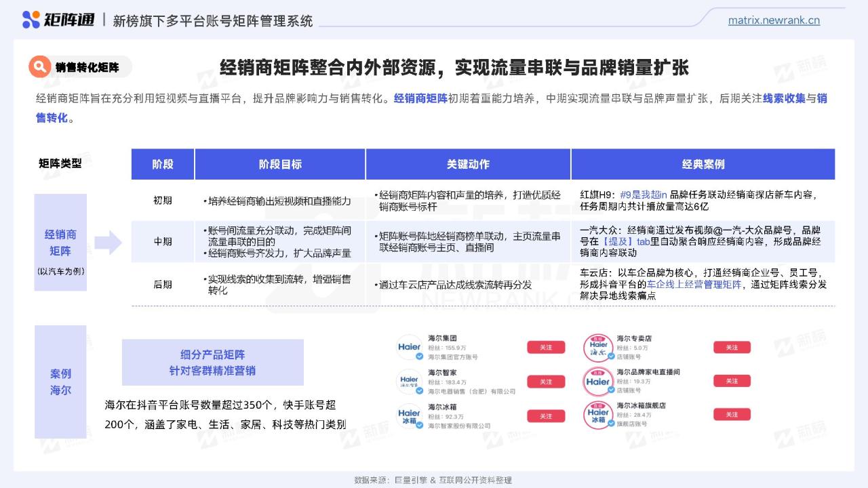The height and width of the screenshot is (488, 868).
Task: Click the highlighted 线索收集 text in intro
Action: [784, 98]
